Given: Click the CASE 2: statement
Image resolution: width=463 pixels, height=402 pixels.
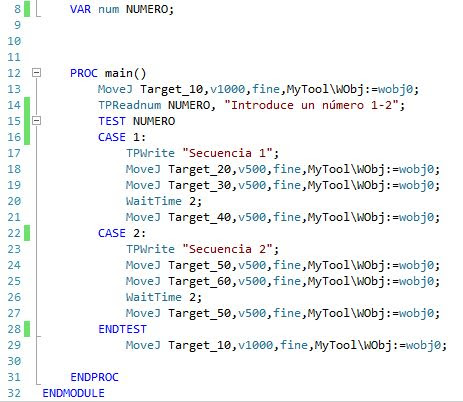Looking at the screenshot, I should click(x=122, y=233).
